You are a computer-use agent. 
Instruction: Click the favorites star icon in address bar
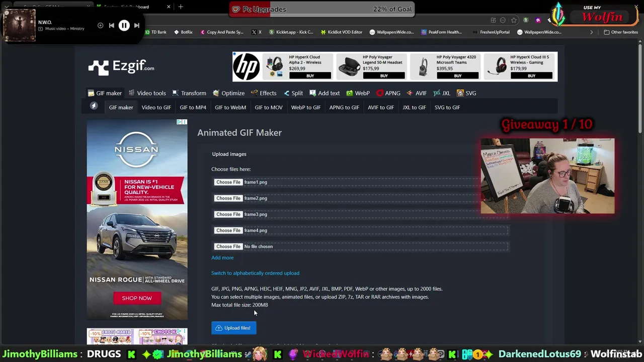pyautogui.click(x=514, y=20)
